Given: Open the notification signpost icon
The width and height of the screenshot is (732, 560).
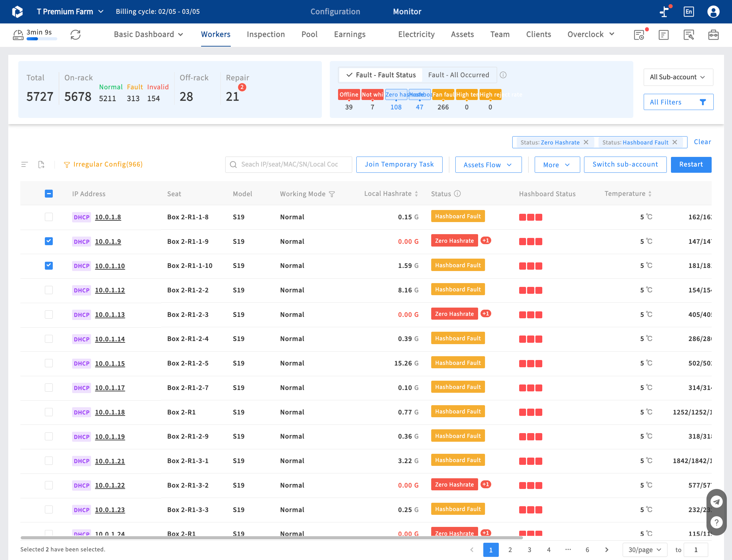Looking at the screenshot, I should 664,11.
